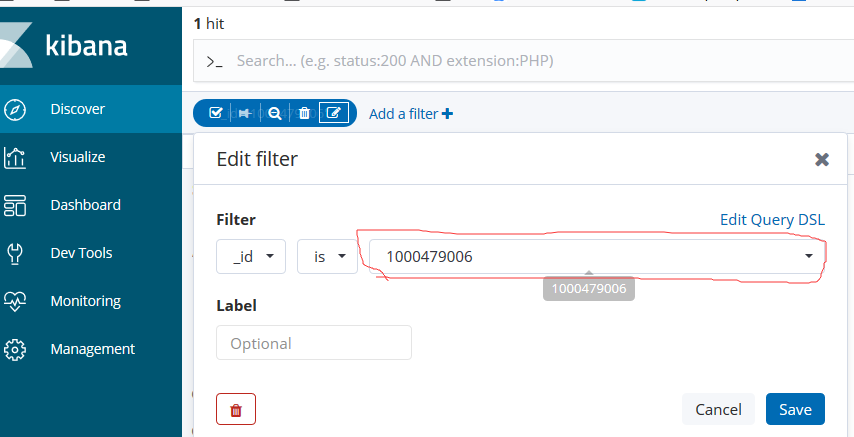Open the _id field dropdown

[x=251, y=257]
